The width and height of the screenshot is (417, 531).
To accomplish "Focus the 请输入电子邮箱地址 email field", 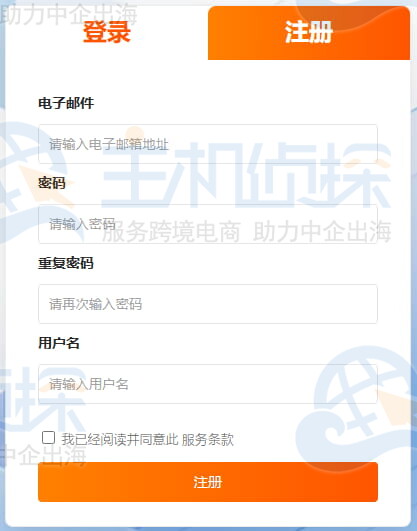I will click(208, 144).
